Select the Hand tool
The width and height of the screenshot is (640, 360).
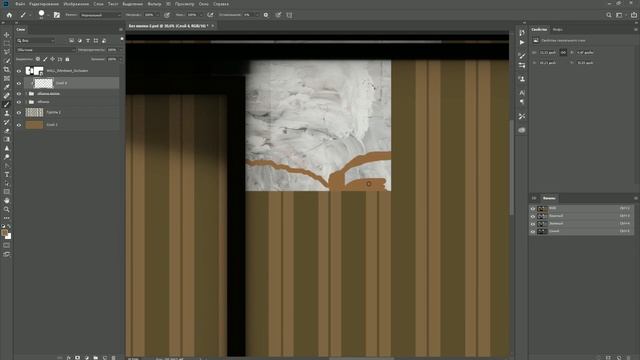coord(7,200)
